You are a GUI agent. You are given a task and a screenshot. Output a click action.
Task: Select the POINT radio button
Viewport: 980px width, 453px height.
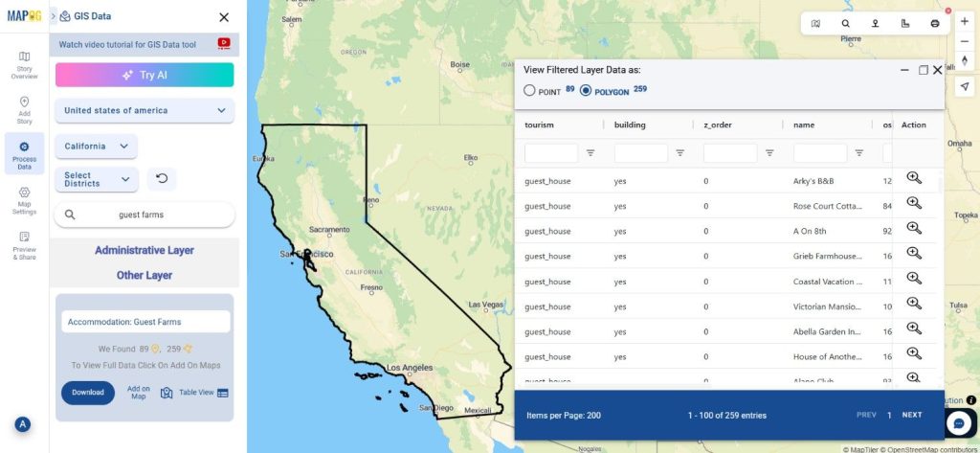(x=529, y=90)
